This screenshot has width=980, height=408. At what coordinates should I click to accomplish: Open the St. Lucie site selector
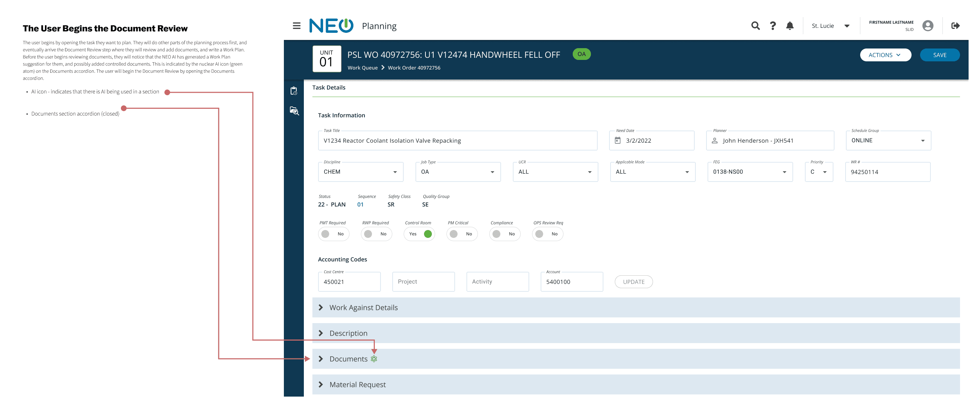coord(830,26)
